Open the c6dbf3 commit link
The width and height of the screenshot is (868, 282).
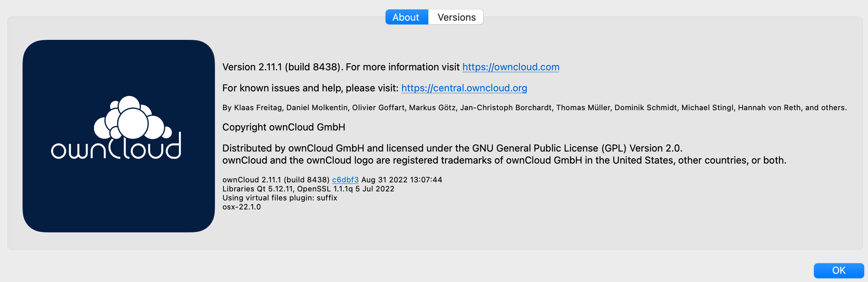point(345,180)
